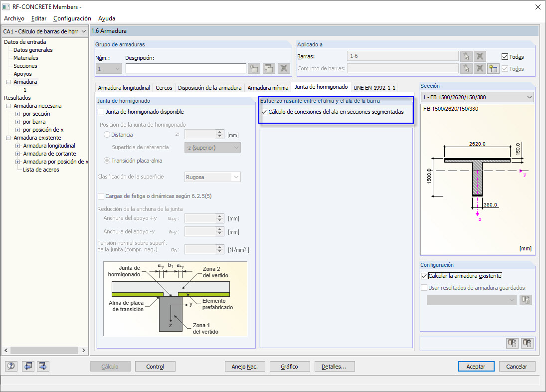Click clear icon for Conjunto de barras
The image size is (546, 392).
pos(480,69)
